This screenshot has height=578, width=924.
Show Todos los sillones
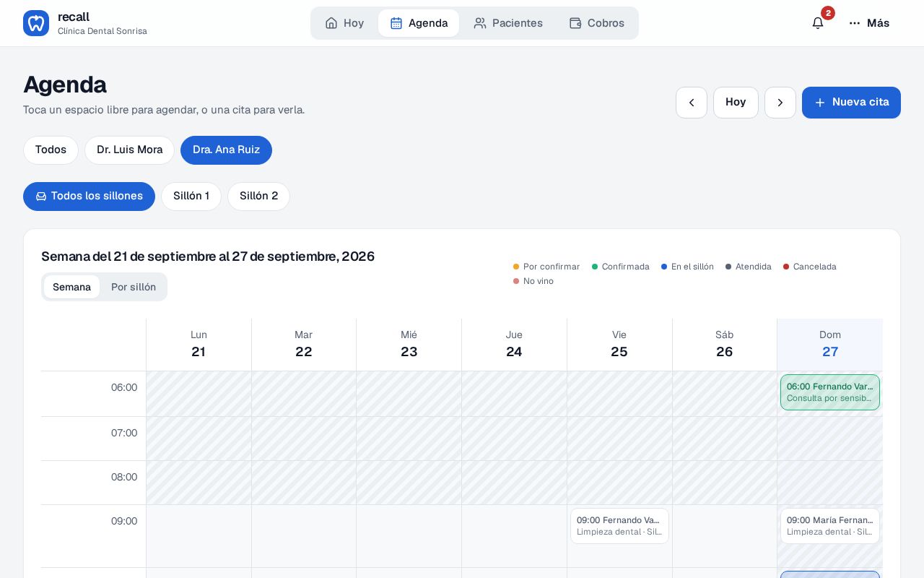(89, 197)
